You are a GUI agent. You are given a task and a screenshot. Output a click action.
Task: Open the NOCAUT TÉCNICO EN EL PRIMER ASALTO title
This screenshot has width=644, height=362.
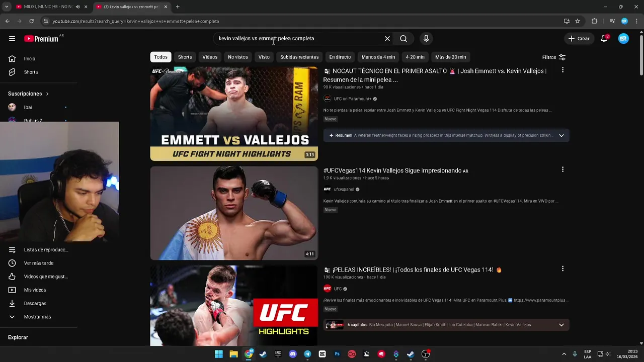pos(435,75)
